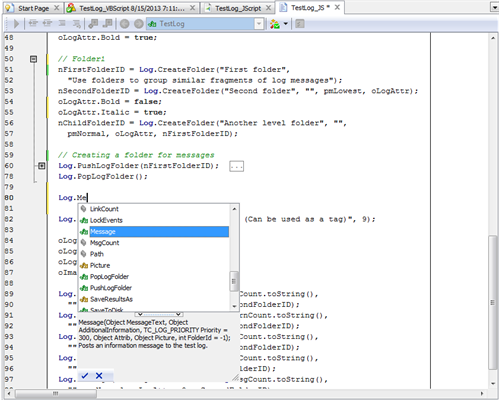Switch to TestLog_VBScript results tab

click(x=132, y=8)
